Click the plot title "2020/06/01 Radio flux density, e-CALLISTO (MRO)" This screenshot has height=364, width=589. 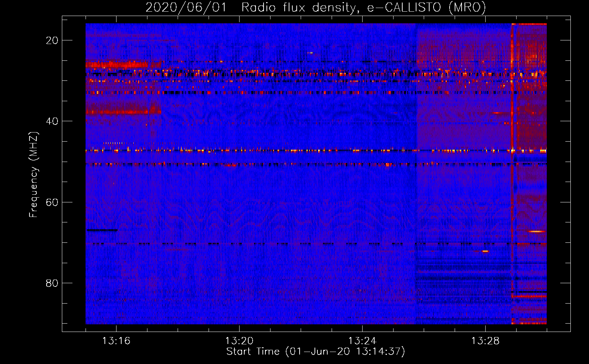(x=316, y=8)
